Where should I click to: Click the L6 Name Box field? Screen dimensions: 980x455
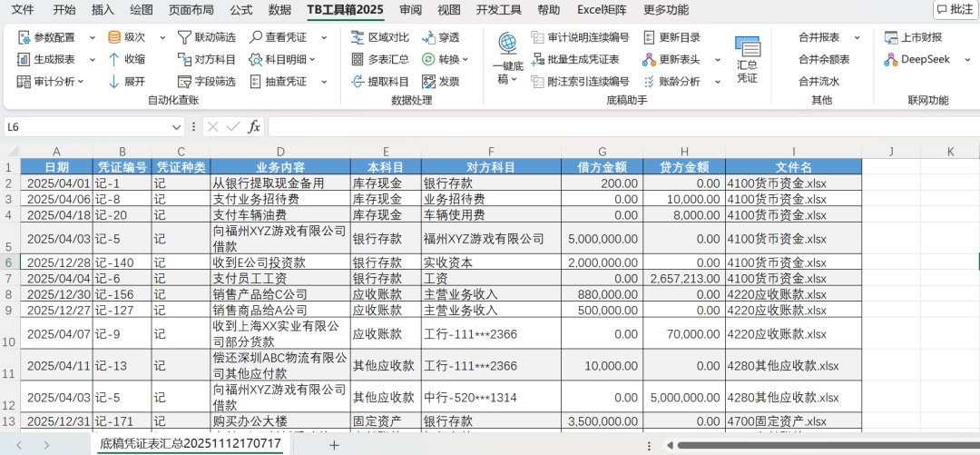[x=87, y=127]
